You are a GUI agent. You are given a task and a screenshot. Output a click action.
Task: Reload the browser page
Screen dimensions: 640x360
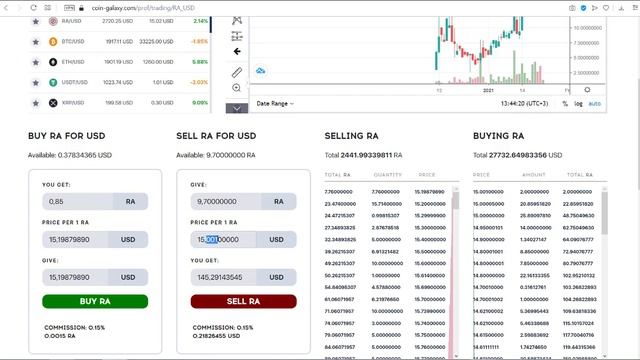33,8
